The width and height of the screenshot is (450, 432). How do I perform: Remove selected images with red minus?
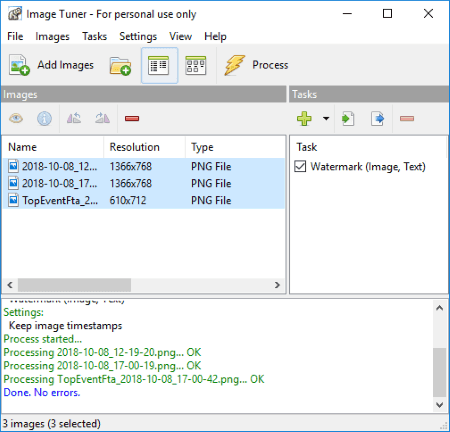coord(132,118)
